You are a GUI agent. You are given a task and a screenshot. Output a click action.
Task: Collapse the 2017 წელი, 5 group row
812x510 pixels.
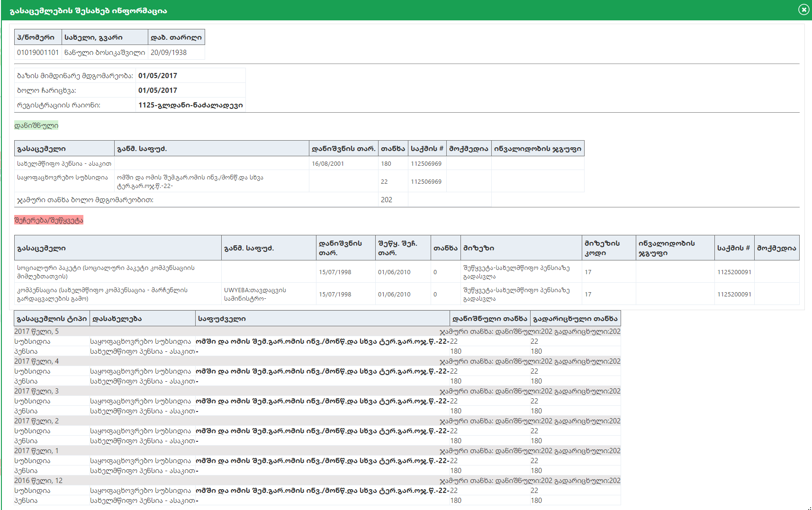(x=36, y=331)
